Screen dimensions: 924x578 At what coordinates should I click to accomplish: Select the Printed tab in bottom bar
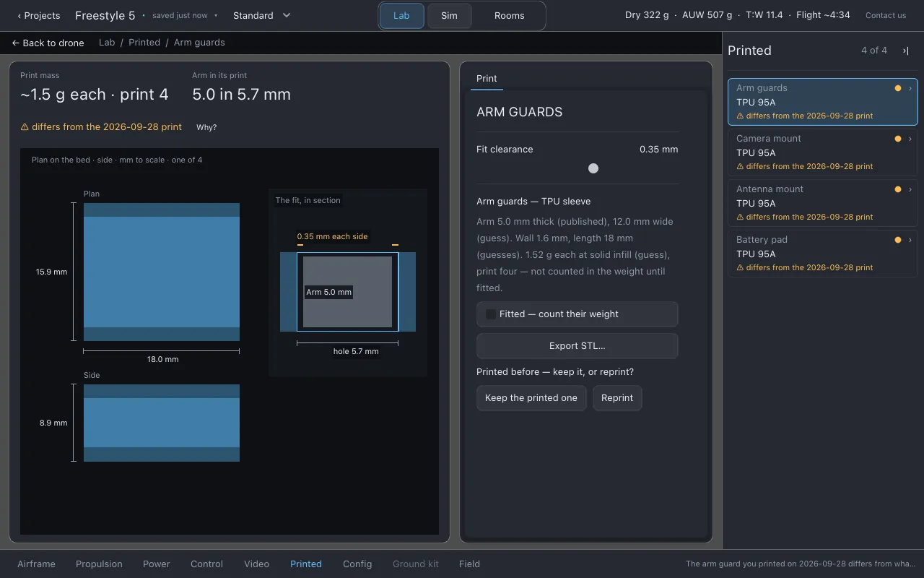tap(306, 564)
